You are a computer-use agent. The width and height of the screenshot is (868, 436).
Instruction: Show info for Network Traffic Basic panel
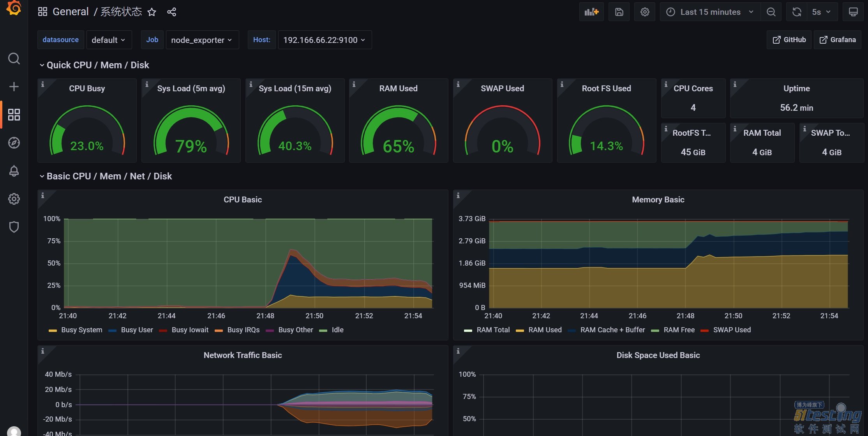click(x=43, y=351)
